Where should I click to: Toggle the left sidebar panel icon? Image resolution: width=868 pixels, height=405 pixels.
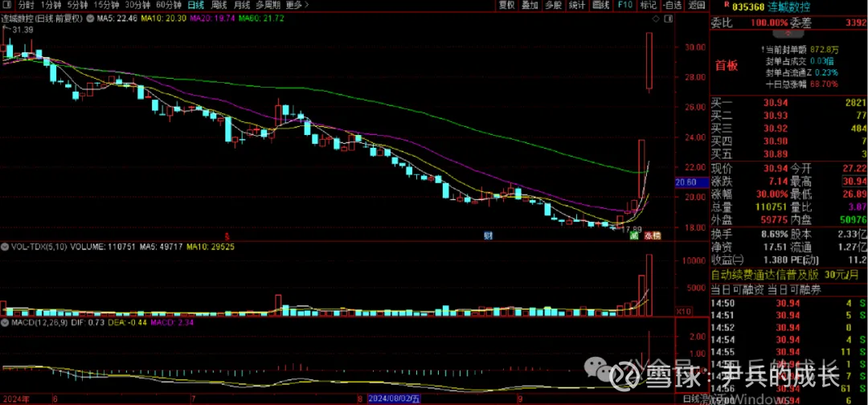click(x=8, y=6)
